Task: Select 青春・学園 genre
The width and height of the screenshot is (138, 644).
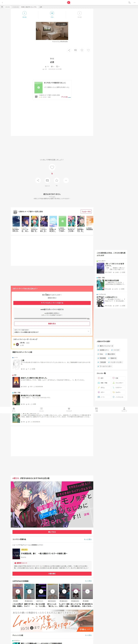Action: (x=104, y=383)
